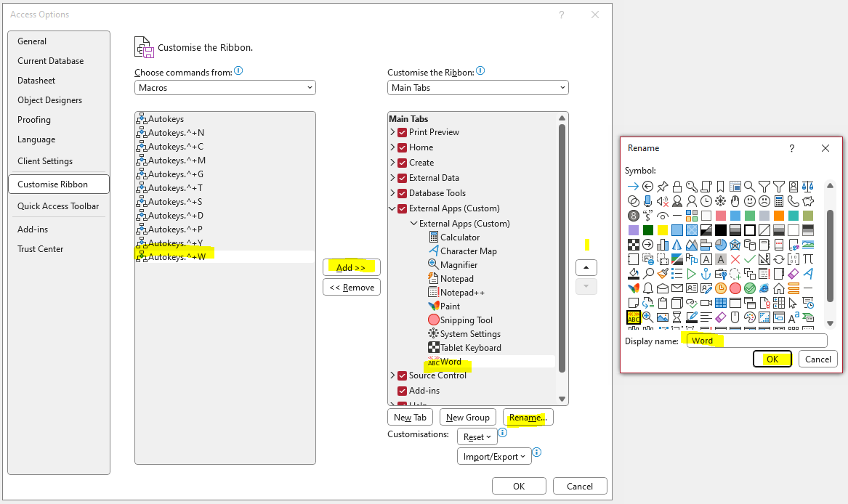
Task: Select the video camera symbol
Action: pyautogui.click(x=706, y=304)
